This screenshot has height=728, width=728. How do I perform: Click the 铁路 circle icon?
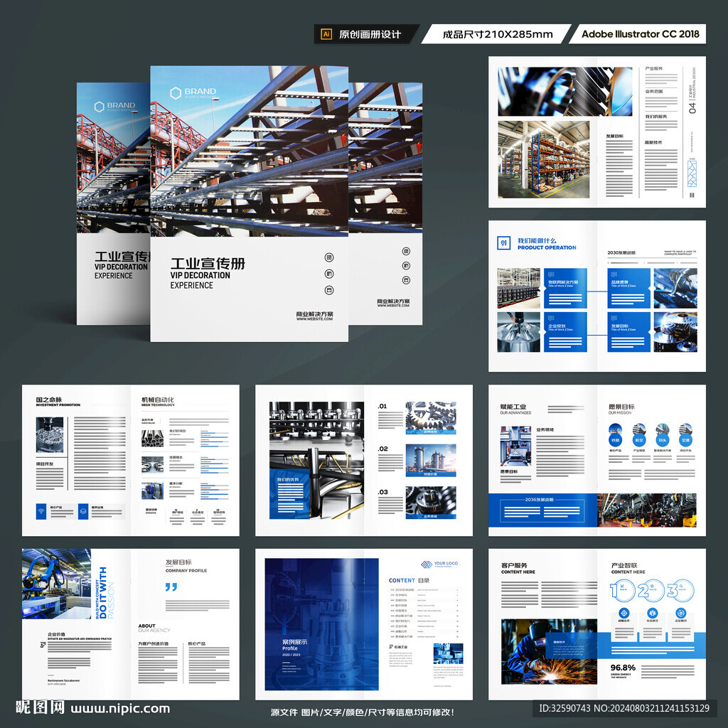coord(616,439)
